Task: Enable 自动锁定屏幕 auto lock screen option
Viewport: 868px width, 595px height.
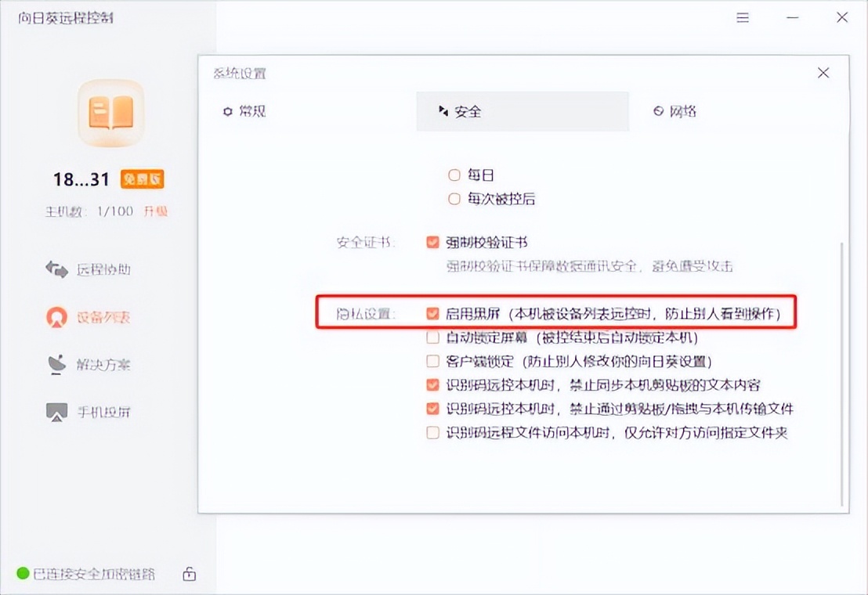Action: [432, 337]
